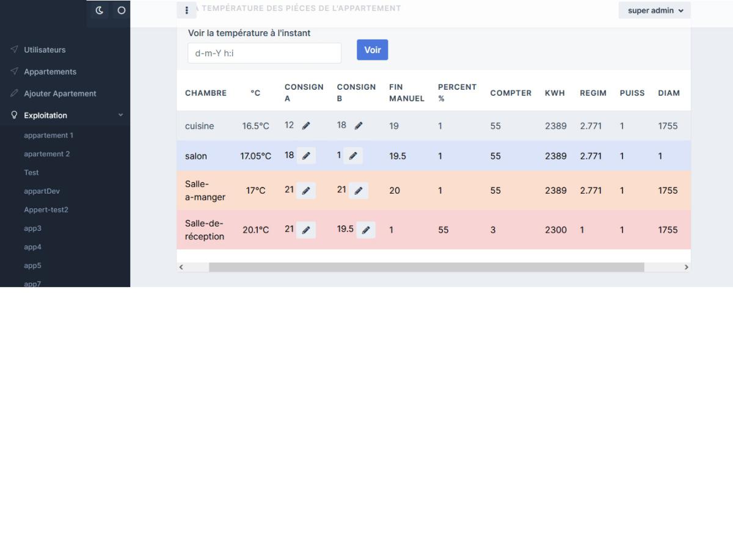Select the salon room cell

click(x=196, y=156)
